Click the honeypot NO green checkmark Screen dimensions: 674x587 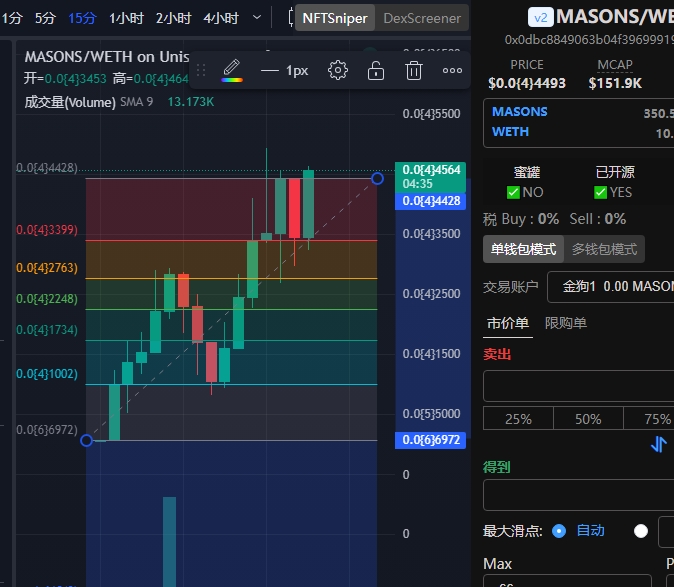tap(513, 192)
